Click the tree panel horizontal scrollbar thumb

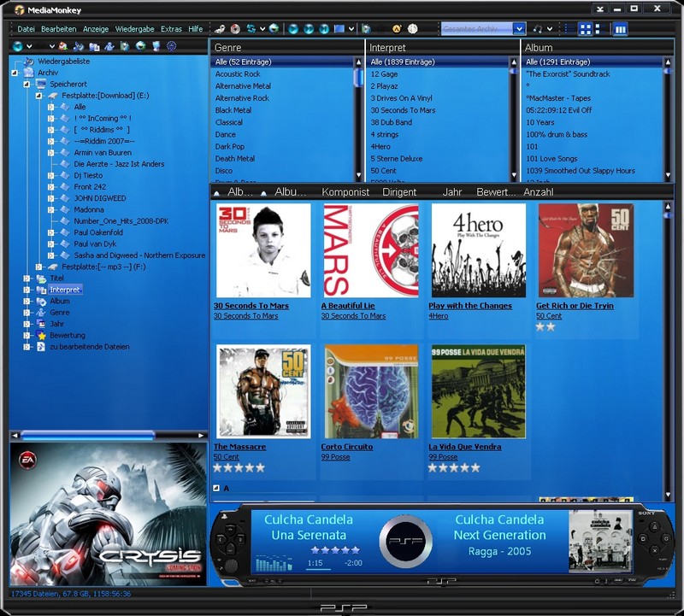tap(88, 435)
